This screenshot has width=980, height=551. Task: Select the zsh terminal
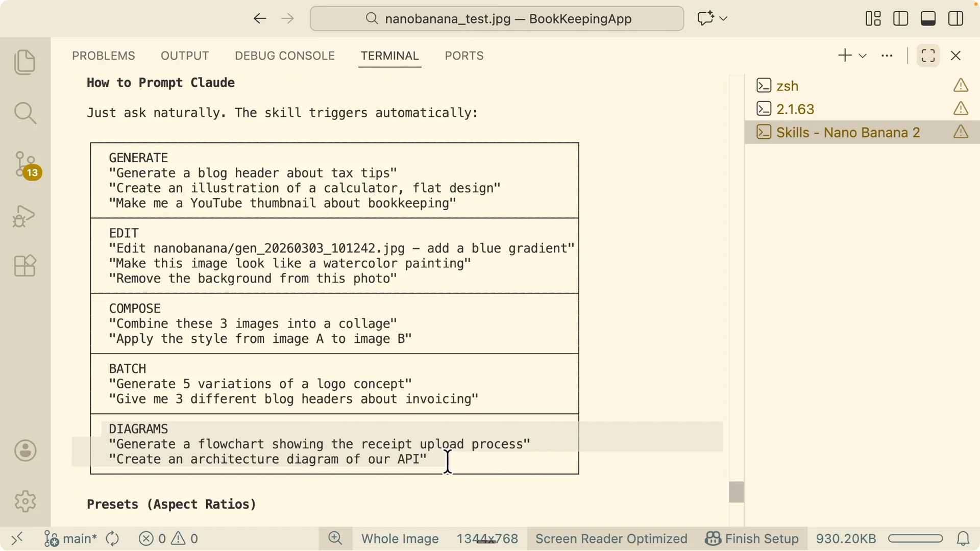pos(863,86)
